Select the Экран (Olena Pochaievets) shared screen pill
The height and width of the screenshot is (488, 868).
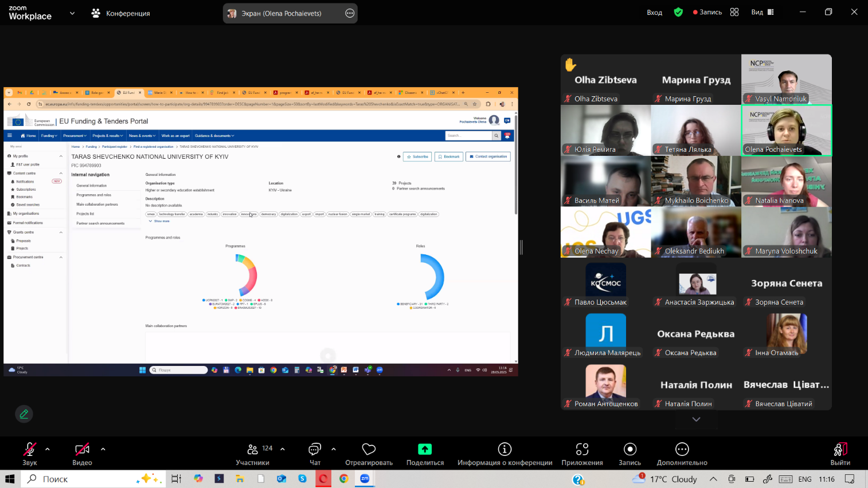[x=290, y=13]
